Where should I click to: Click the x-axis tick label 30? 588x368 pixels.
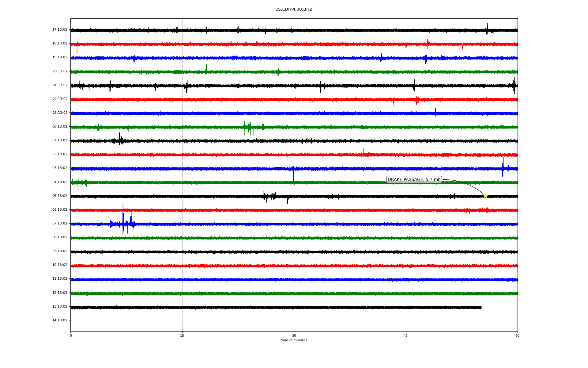coord(294,336)
